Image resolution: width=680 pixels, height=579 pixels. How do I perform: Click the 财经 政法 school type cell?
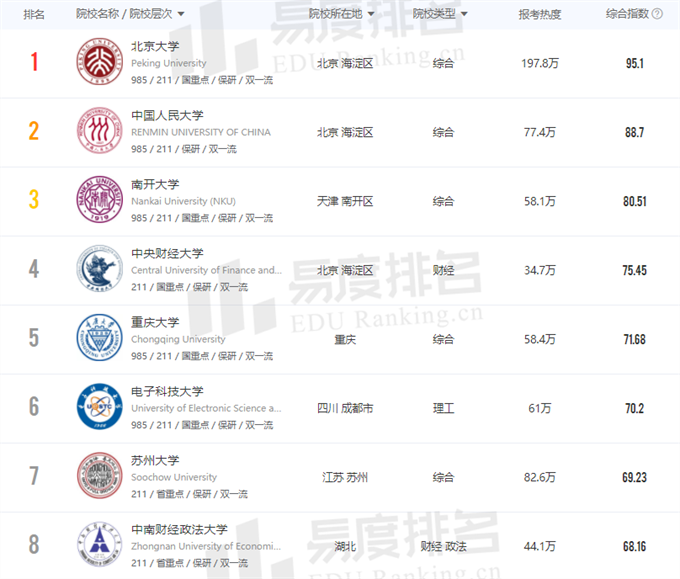tap(443, 546)
